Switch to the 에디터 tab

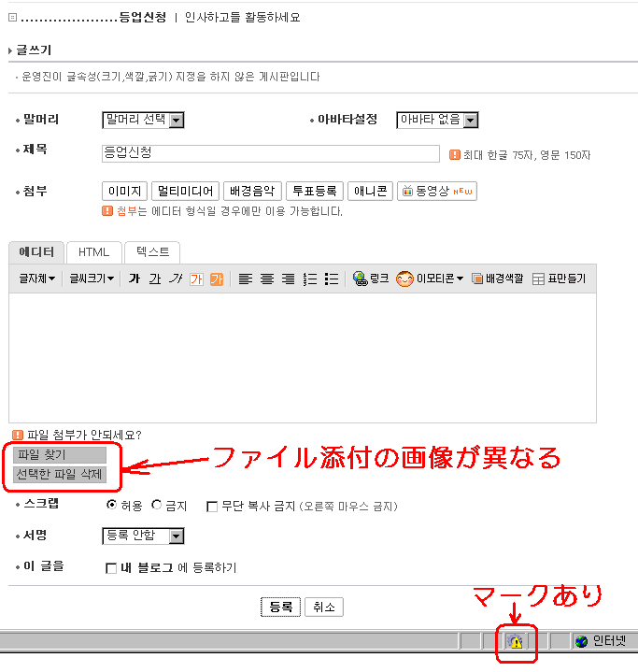36,252
